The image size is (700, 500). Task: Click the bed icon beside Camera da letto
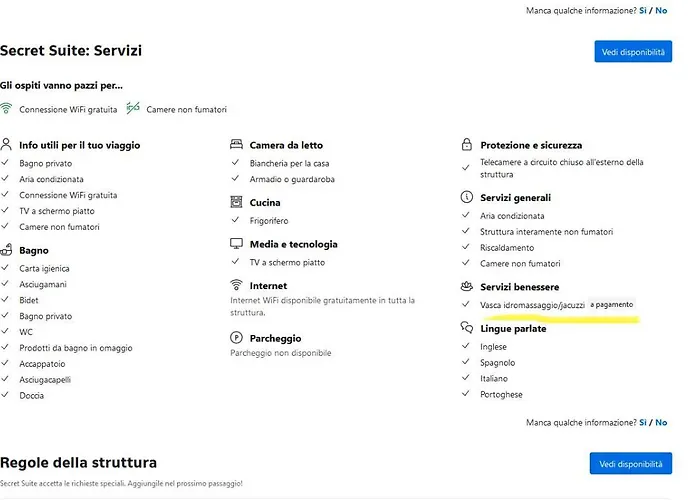(x=237, y=145)
